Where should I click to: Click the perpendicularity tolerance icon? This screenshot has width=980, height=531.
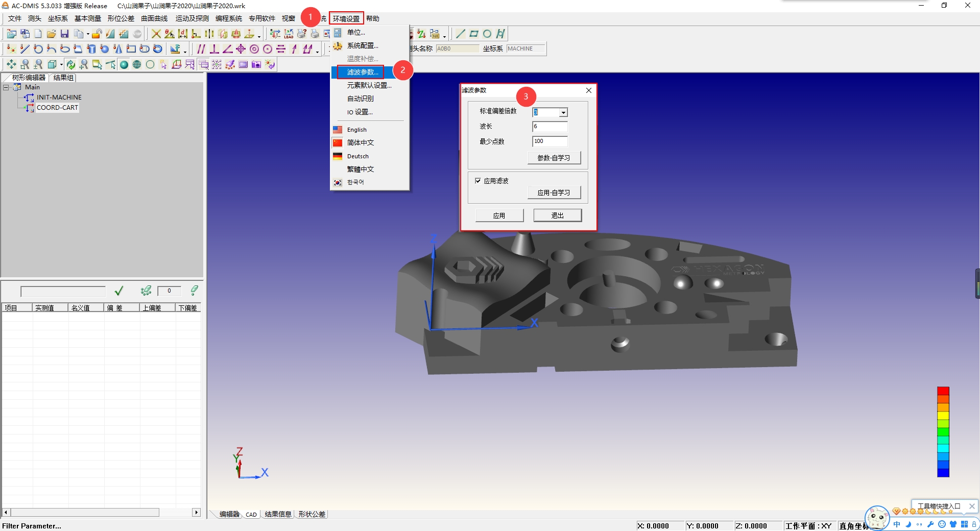tap(214, 49)
